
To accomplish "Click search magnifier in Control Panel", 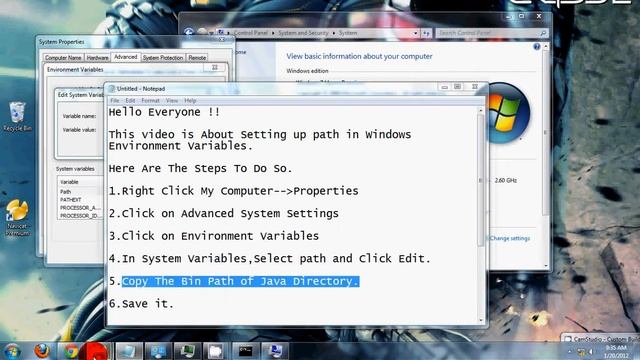I will pos(543,33).
